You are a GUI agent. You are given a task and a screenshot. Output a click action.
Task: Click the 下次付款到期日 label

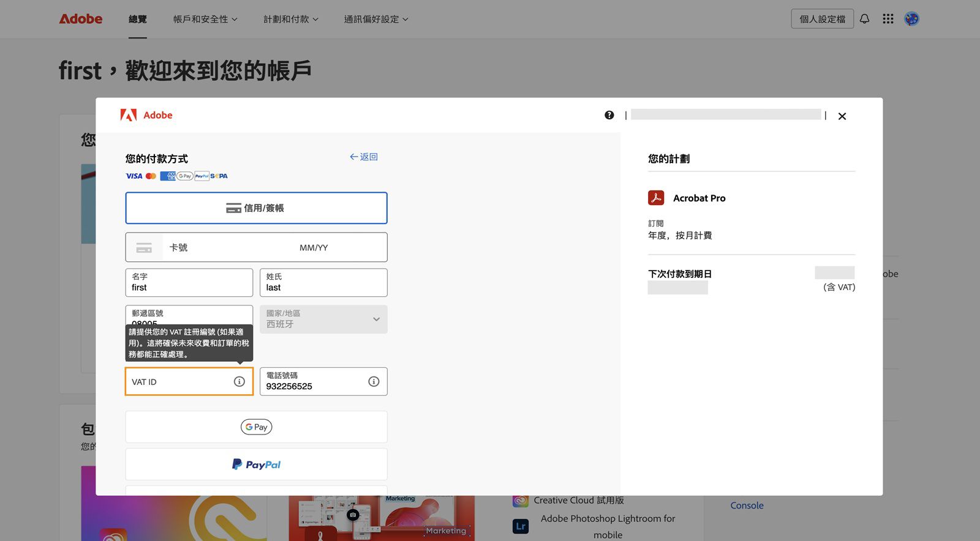point(680,274)
